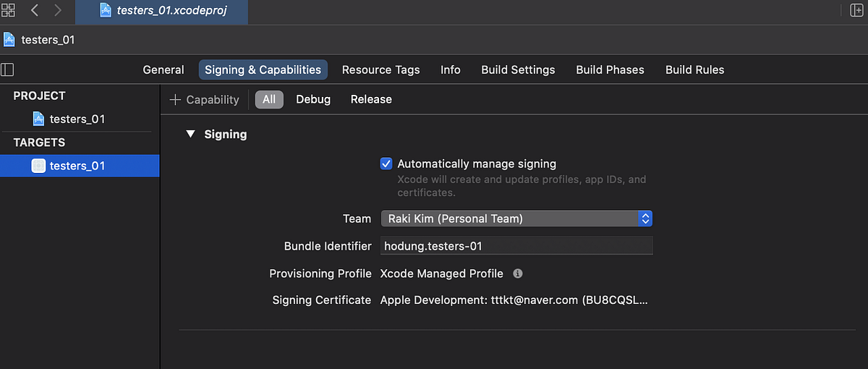The image size is (868, 369).
Task: Open the related items grid icon
Action: click(x=9, y=11)
